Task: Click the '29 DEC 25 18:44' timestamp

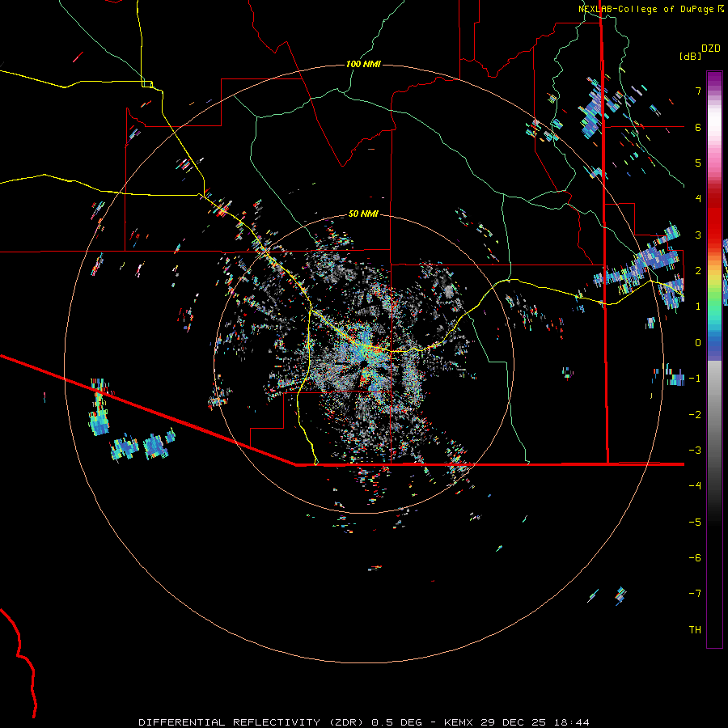Action: point(534,722)
